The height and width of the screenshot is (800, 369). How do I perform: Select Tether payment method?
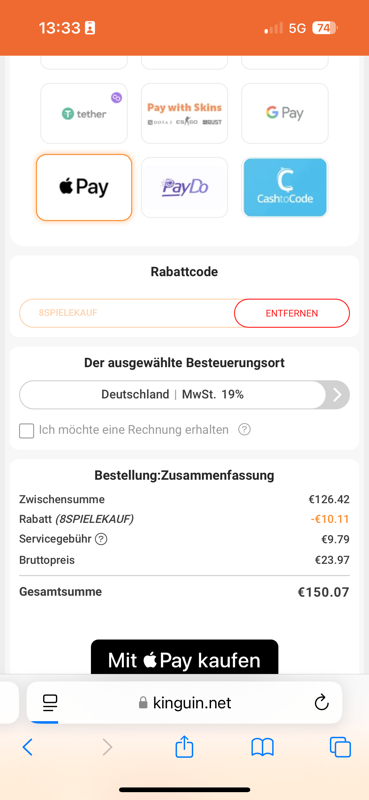point(84,114)
